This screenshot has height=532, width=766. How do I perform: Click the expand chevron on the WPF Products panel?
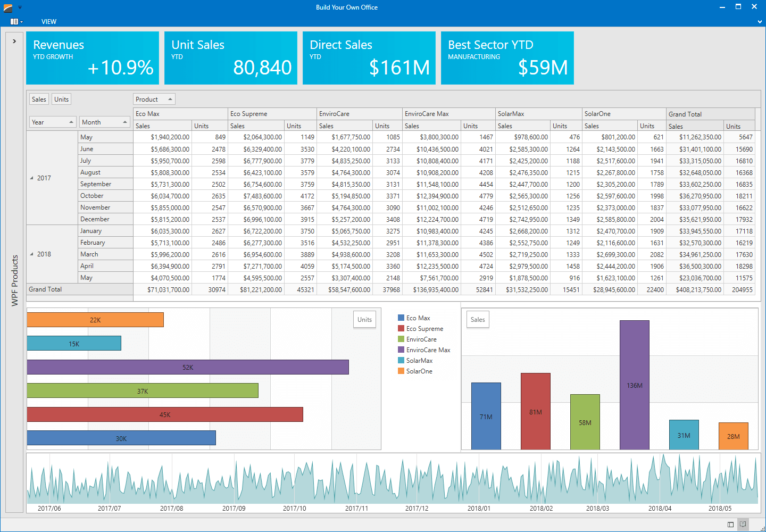click(x=14, y=40)
